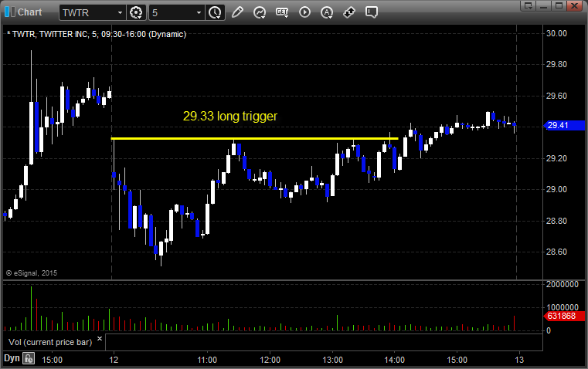Select the pencil drawing tools icon

click(x=237, y=12)
